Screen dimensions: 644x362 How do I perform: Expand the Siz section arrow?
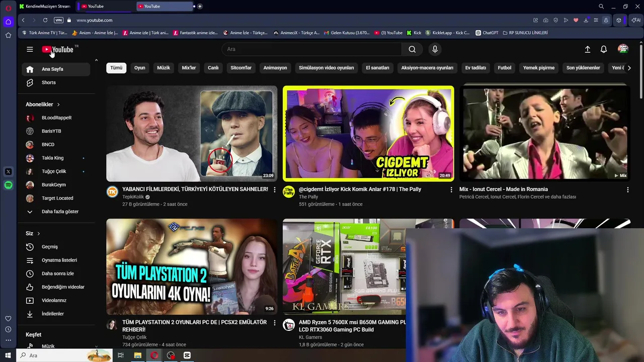pyautogui.click(x=38, y=233)
